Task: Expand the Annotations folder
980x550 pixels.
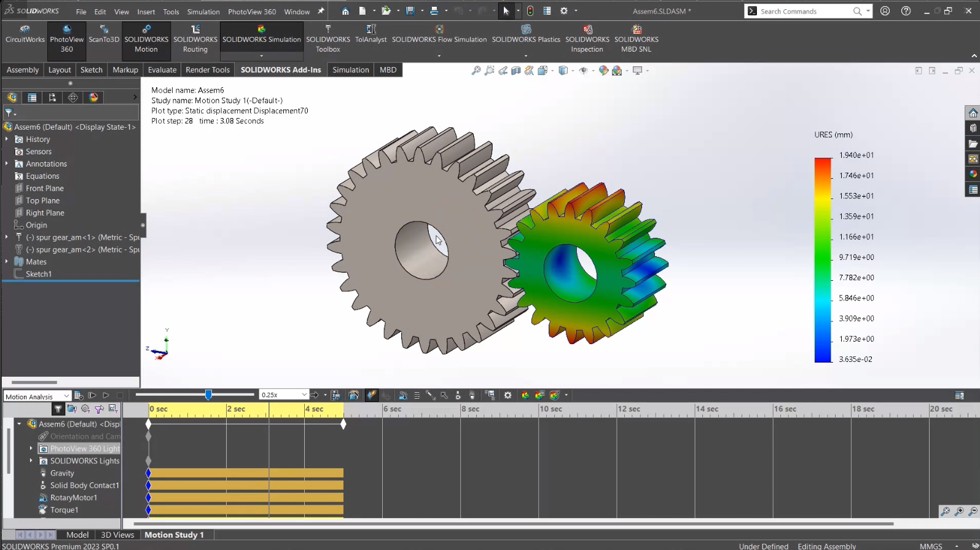Action: (7, 164)
